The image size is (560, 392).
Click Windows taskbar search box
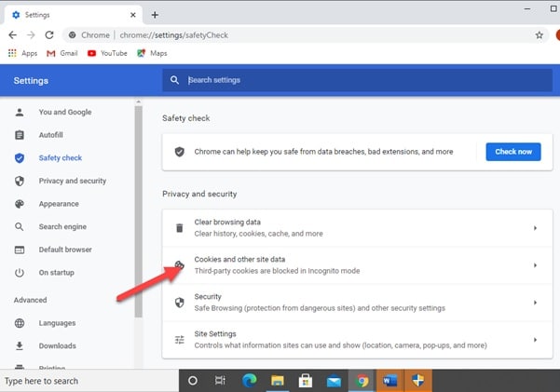pyautogui.click(x=89, y=381)
